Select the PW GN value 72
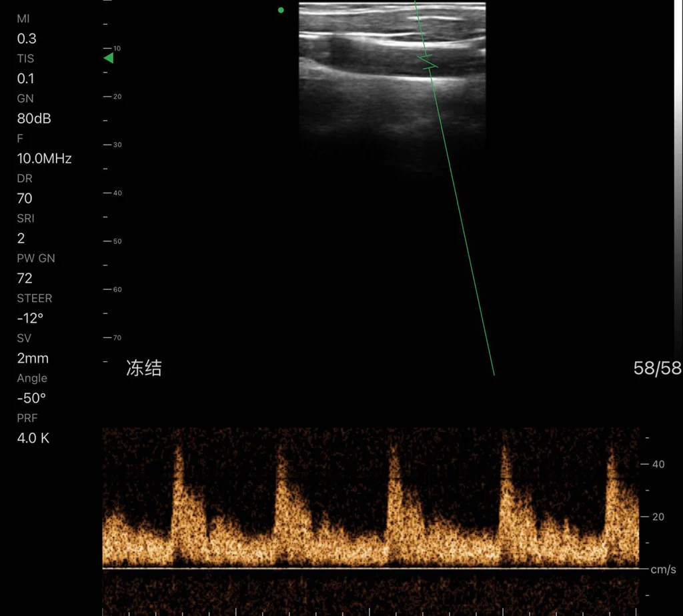 tap(25, 279)
